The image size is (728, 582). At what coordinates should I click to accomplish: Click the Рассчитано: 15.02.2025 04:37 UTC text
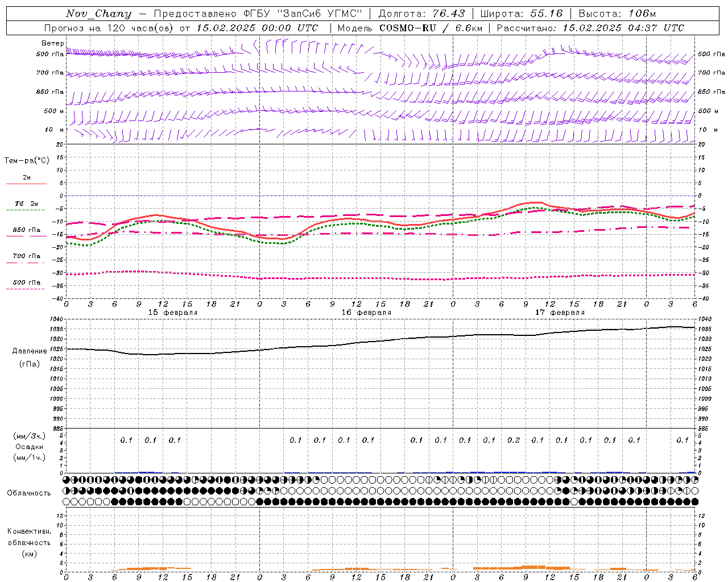(x=590, y=28)
